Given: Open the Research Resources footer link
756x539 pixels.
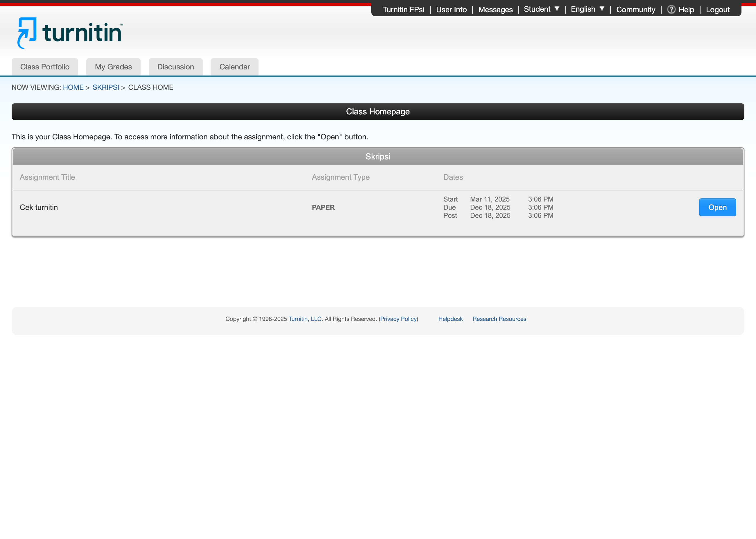Looking at the screenshot, I should pyautogui.click(x=499, y=319).
